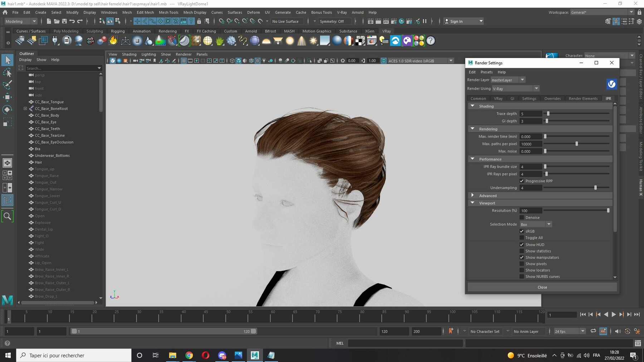This screenshot has height=362, width=644.
Task: Select the Select tool arrow
Action: pyautogui.click(x=7, y=60)
